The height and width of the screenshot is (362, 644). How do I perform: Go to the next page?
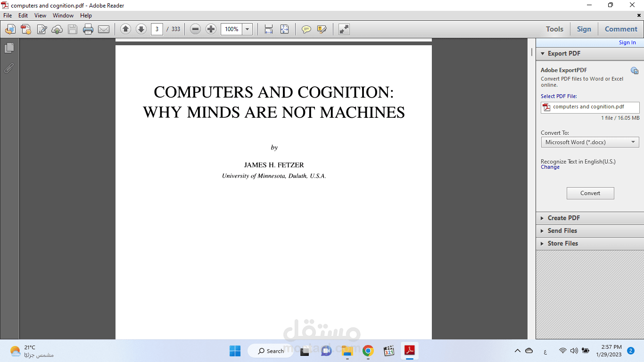[x=141, y=29]
